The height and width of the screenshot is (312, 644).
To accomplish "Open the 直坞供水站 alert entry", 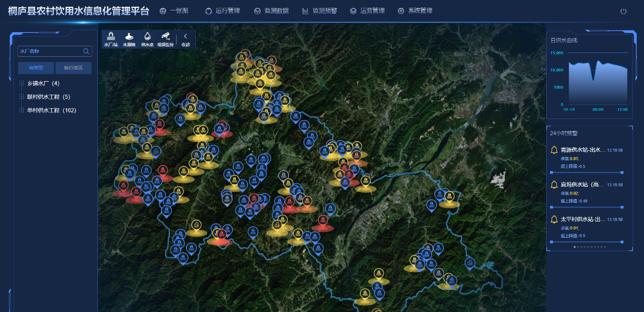I will coord(582,185).
